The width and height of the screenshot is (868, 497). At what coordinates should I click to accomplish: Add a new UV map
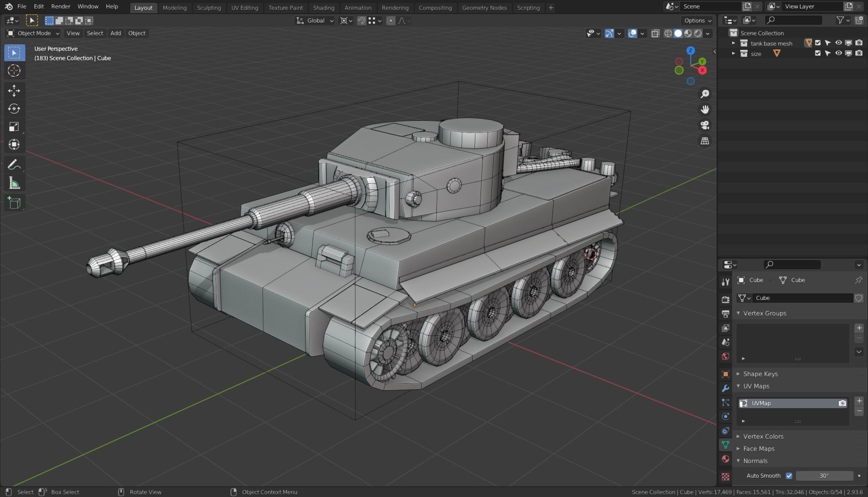[x=859, y=401]
